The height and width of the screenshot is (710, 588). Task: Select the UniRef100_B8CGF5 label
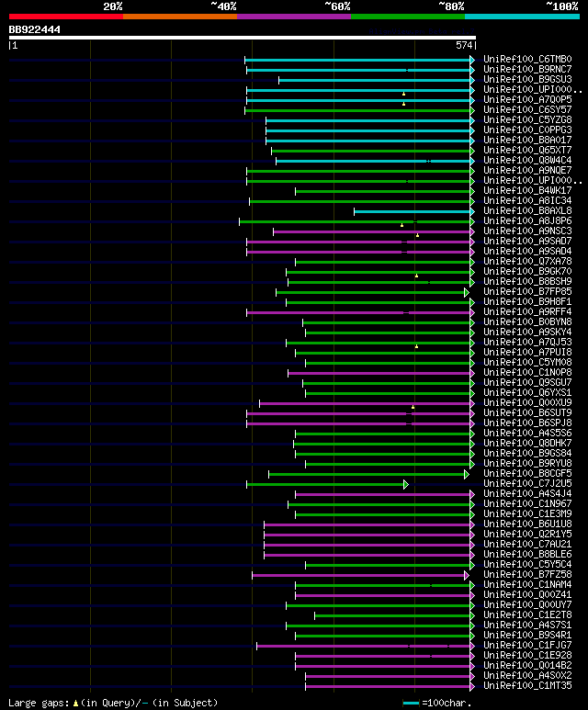(x=527, y=474)
